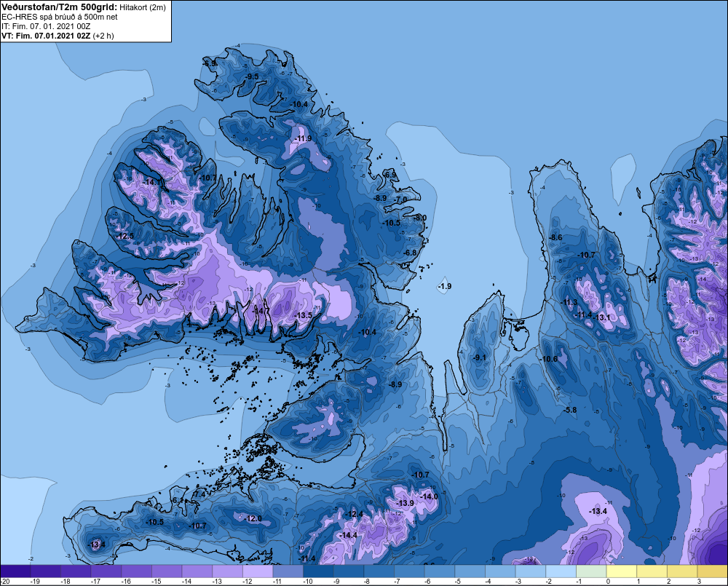The width and height of the screenshot is (728, 586).
Task: Click the -11.9 temperature label
Action: click(x=303, y=139)
